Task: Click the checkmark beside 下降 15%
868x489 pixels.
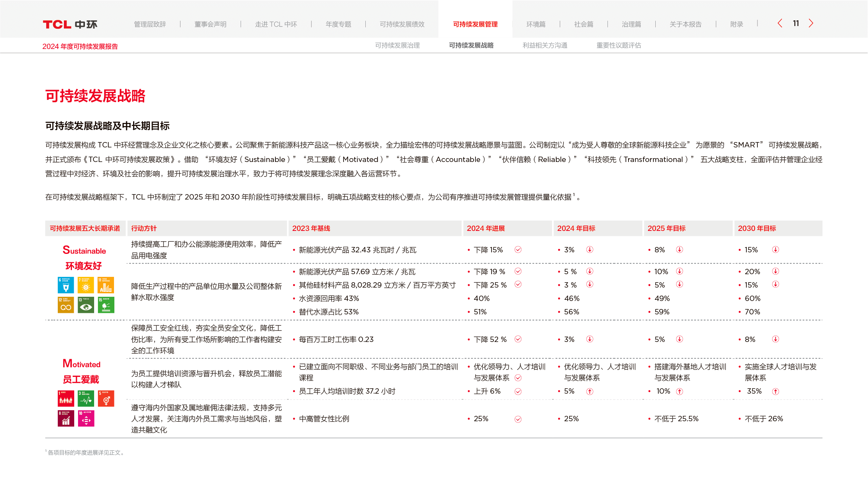Action: (x=518, y=250)
